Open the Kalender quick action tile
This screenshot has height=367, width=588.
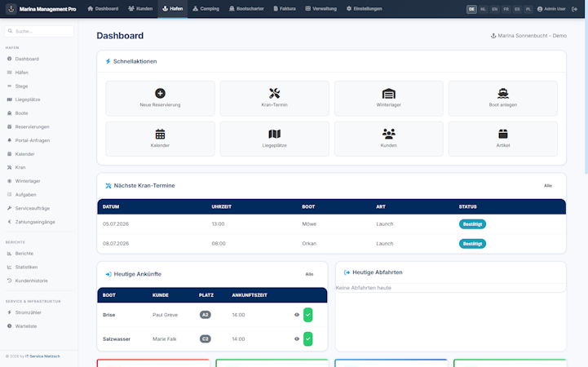160,139
